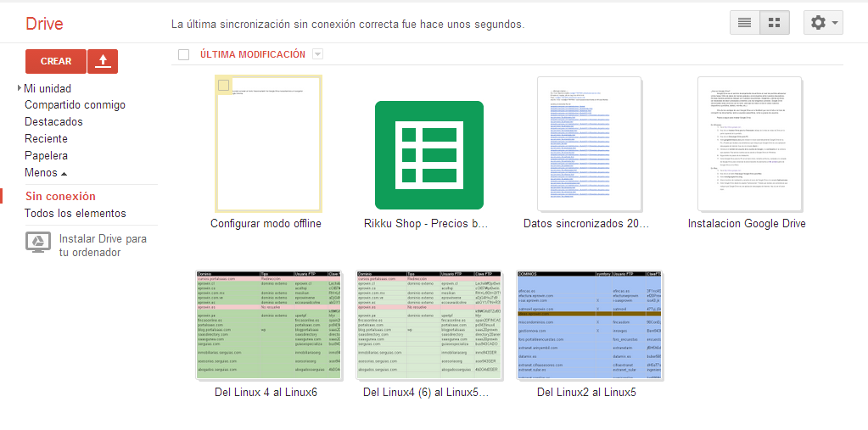Click the Drive logo
Image resolution: width=868 pixels, height=430 pixels.
44,24
